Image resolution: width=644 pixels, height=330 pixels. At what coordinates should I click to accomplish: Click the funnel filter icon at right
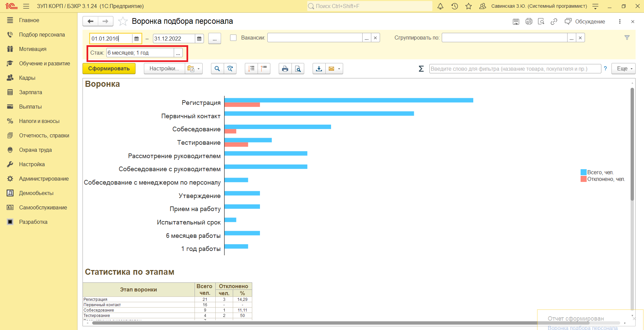click(627, 38)
